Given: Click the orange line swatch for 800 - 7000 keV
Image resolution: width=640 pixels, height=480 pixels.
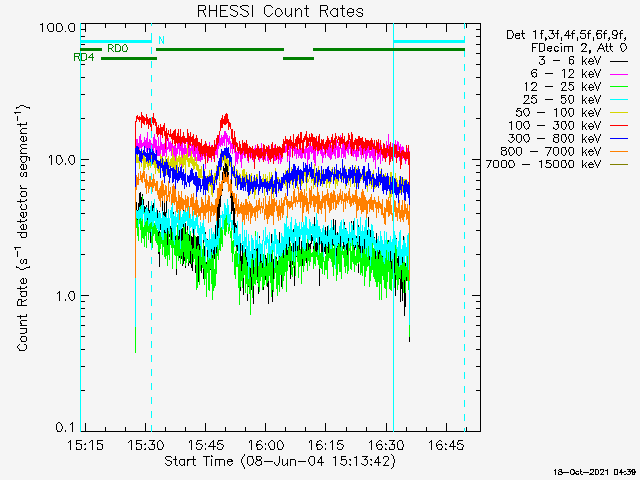Looking at the screenshot, I should pyautogui.click(x=619, y=152).
